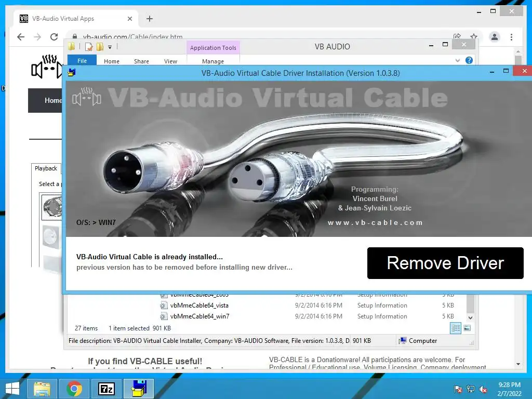
Task: Open the Home ribbon tab in explorer
Action: point(112,61)
